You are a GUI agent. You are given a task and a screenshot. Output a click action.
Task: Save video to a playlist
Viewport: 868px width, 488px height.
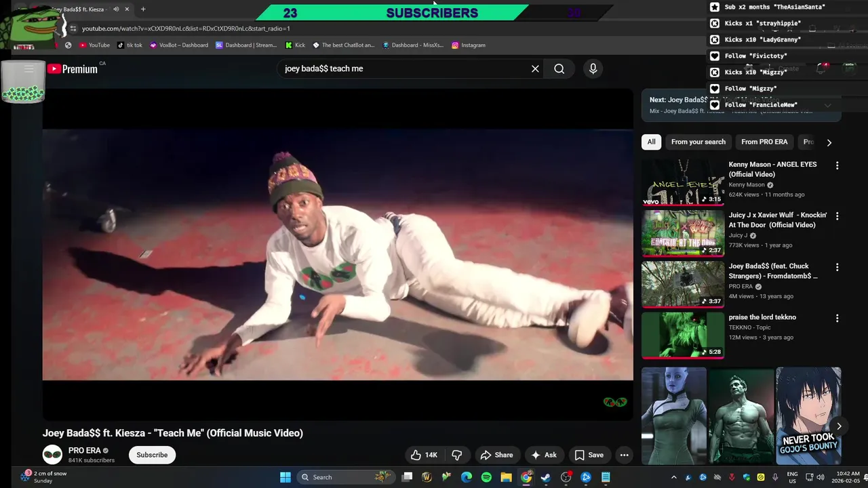tap(589, 455)
